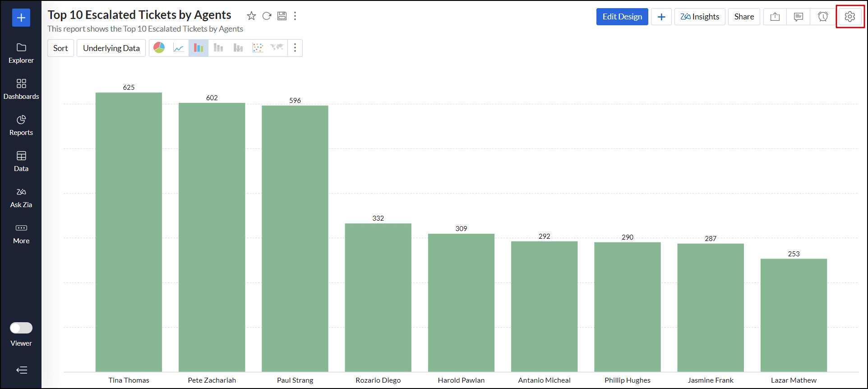Viewport: 868px width, 389px height.
Task: Click the Edit Design button
Action: click(x=622, y=17)
